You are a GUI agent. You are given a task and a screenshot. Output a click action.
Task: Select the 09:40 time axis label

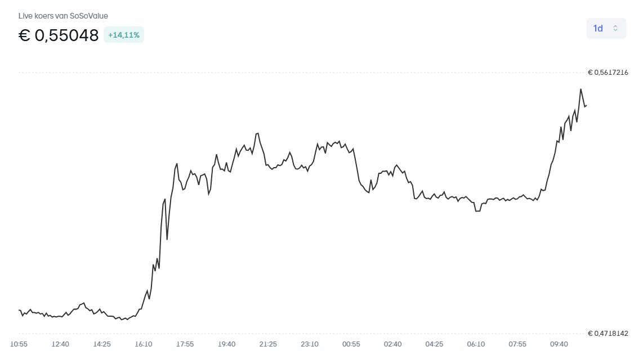point(559,344)
